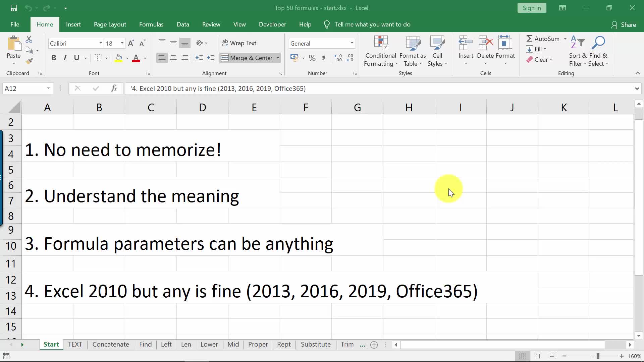Switch to the Concatenate sheet tab

111,344
